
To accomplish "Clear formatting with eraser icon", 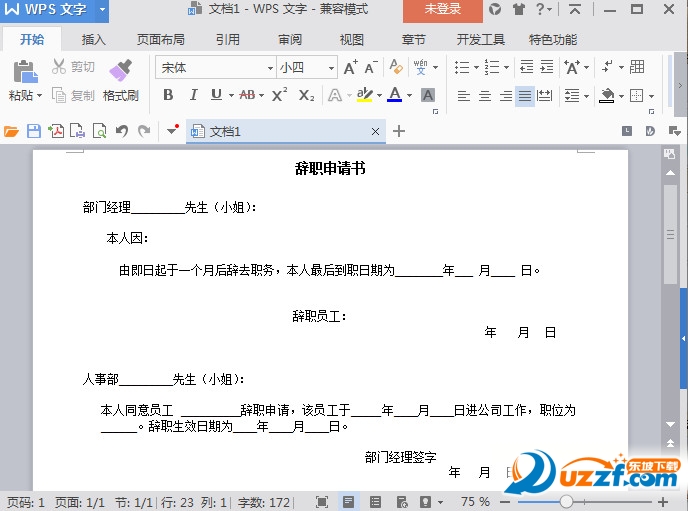I will pos(396,67).
